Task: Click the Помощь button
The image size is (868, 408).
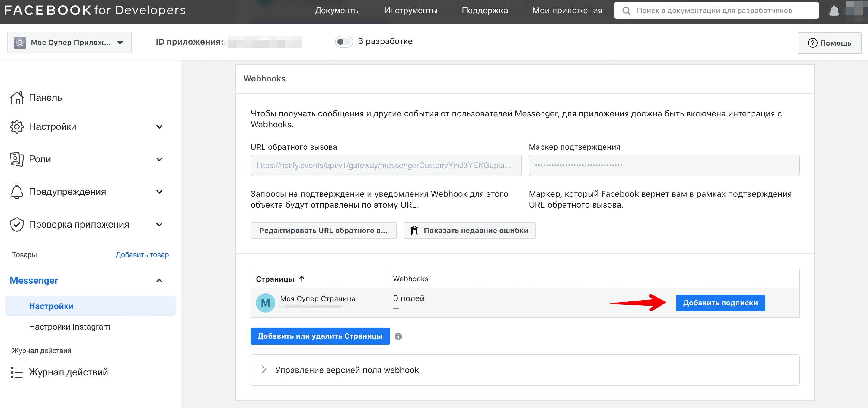Action: tap(829, 43)
